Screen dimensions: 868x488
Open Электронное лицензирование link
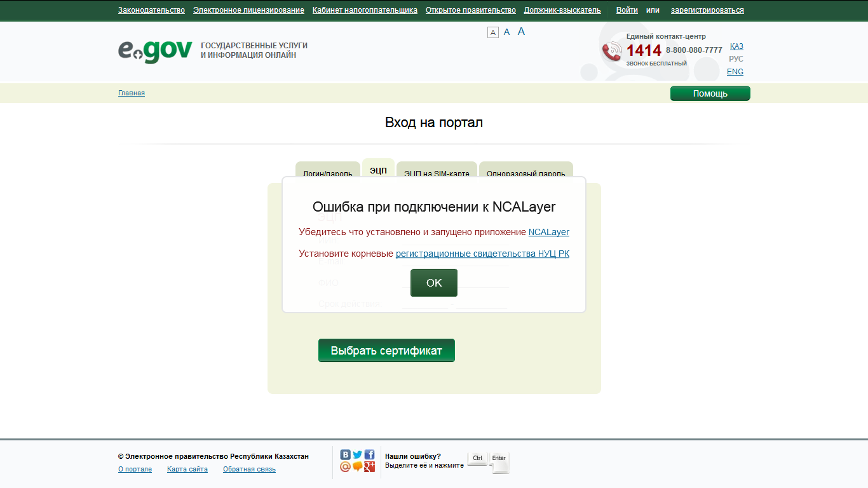click(248, 10)
